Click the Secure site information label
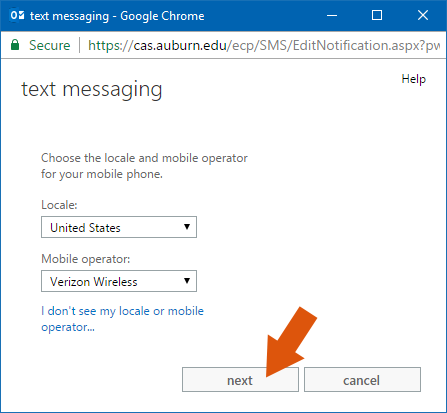This screenshot has height=413, width=447. pyautogui.click(x=50, y=45)
